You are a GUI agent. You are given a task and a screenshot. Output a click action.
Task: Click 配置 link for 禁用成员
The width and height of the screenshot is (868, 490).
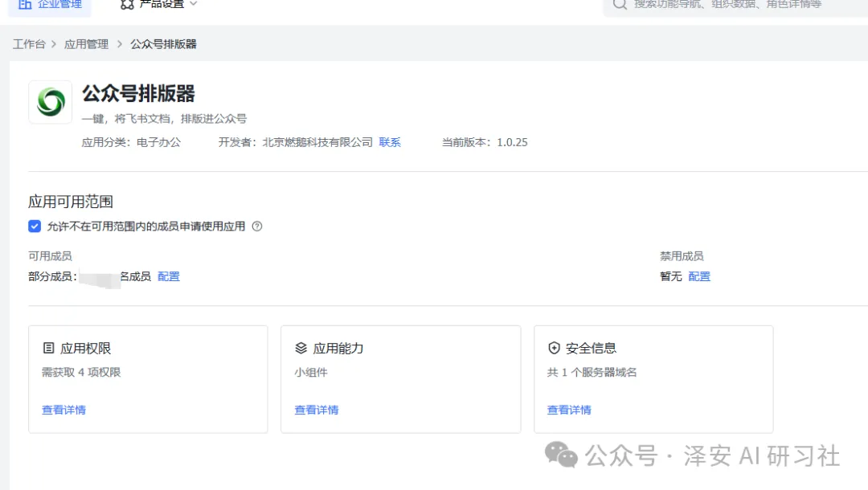[x=699, y=276]
